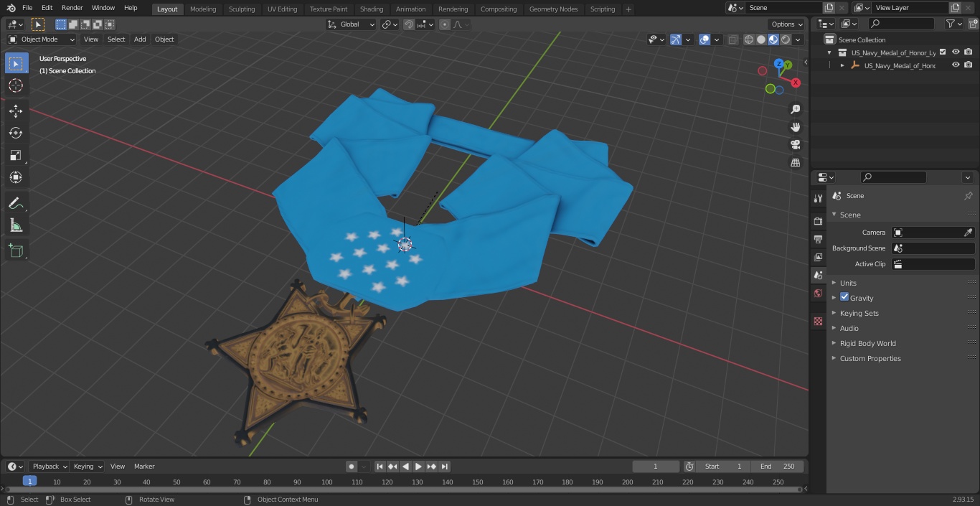Click the Blender logo menu icon
This screenshot has height=506, width=980.
(x=11, y=8)
